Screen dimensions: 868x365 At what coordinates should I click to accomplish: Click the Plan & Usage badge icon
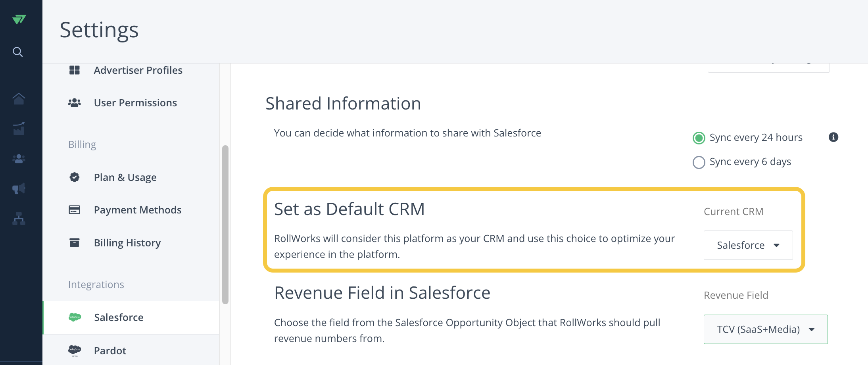(75, 177)
